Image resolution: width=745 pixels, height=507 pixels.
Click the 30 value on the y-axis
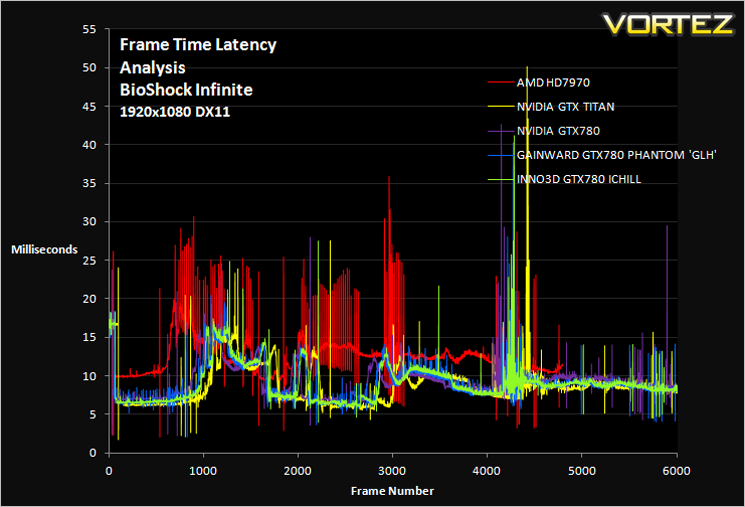point(89,222)
